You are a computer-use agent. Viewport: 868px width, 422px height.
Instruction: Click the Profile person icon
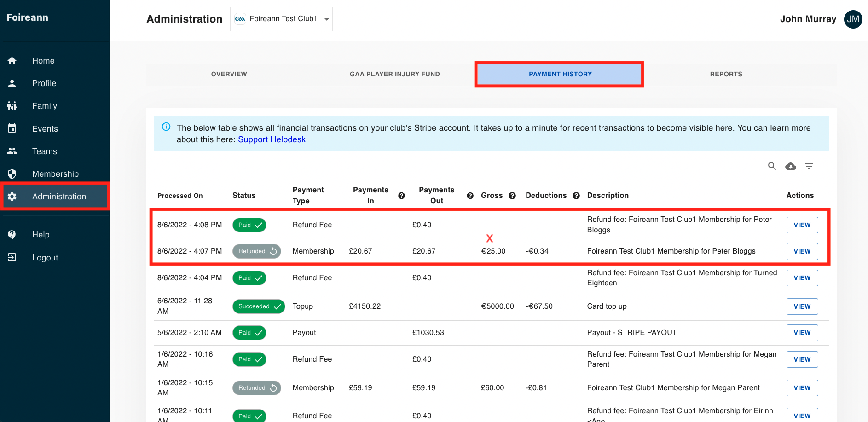(x=12, y=83)
